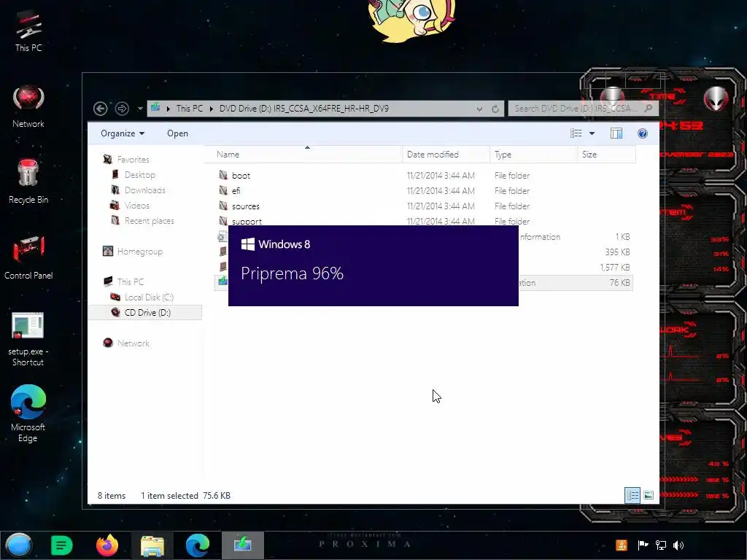Image resolution: width=747 pixels, height=560 pixels.
Task: Click the Start orb on the taskbar
Action: click(19, 545)
